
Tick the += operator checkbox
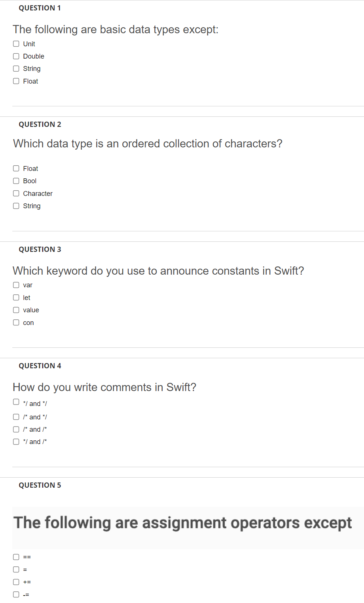16,582
